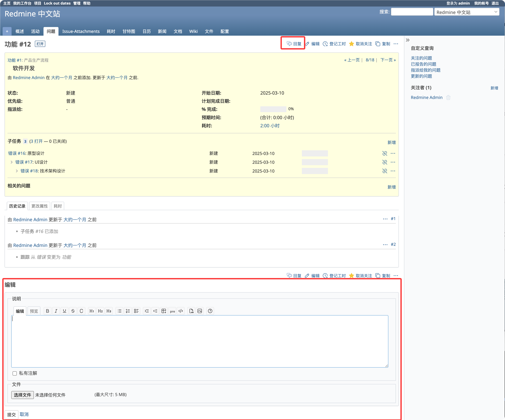This screenshot has height=420, width=505.
Task: Open the Wiki project tab
Action: click(193, 31)
